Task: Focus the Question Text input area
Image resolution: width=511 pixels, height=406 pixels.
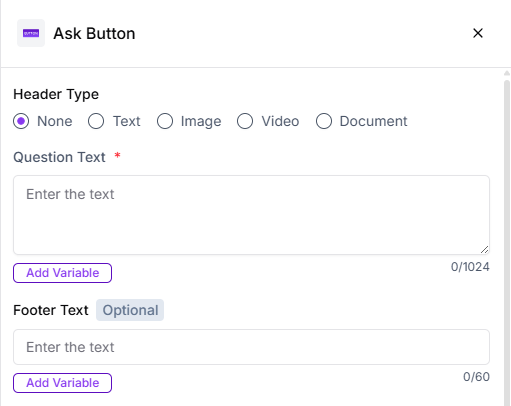Action: pyautogui.click(x=251, y=215)
